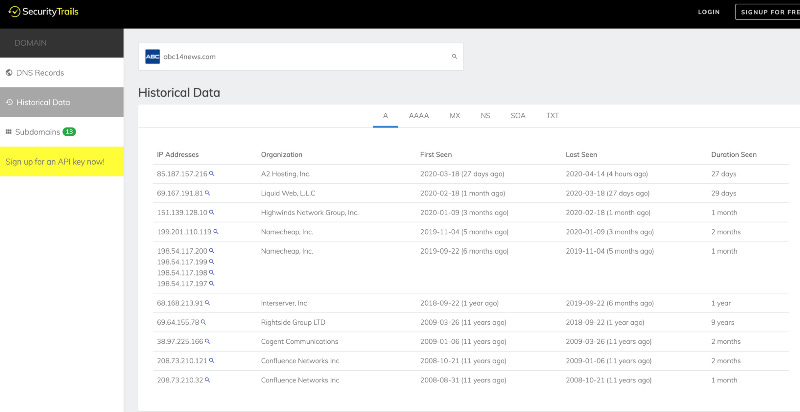Click the ABC favicon beside abc14news.com
The height and width of the screenshot is (412, 800).
[153, 57]
